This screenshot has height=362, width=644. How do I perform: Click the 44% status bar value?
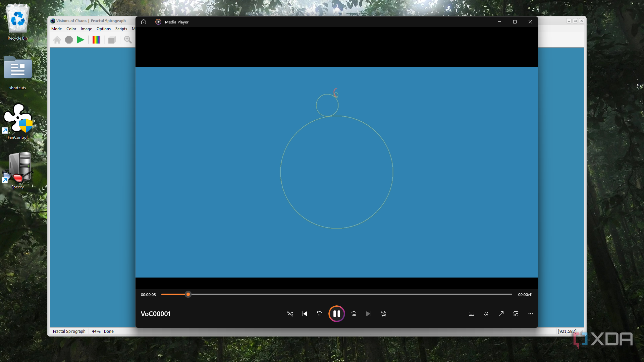pos(96,331)
